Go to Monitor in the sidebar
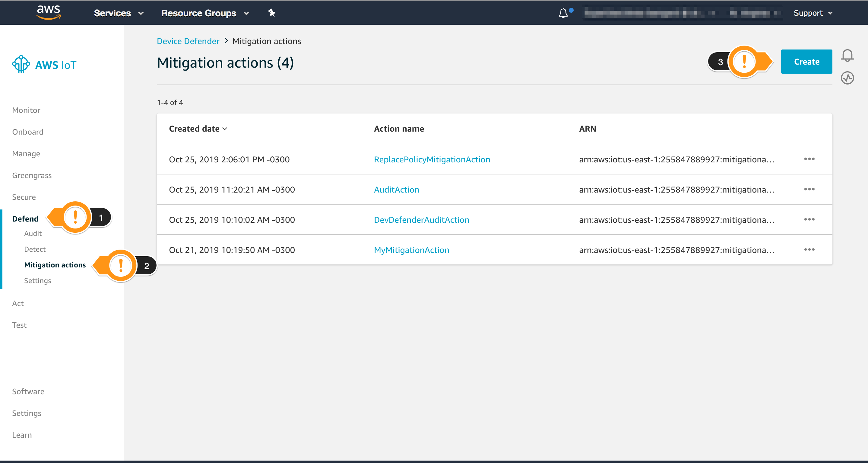Screen dimensions: 868x463 tap(26, 110)
